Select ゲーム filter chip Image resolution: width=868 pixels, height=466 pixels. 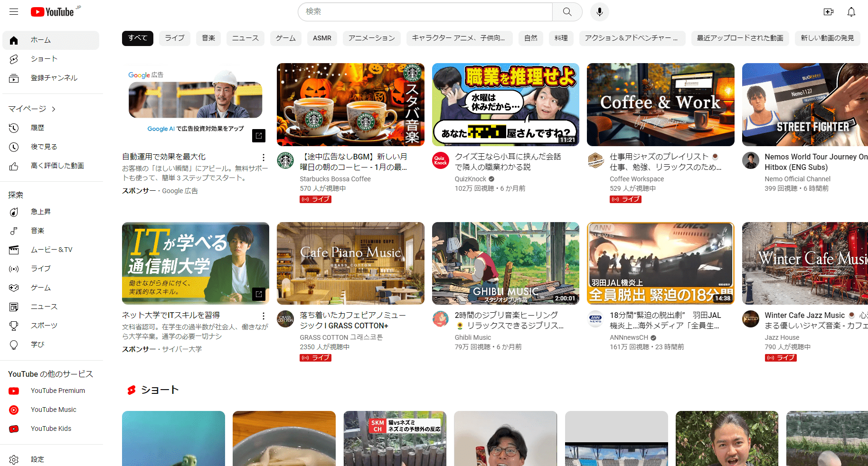[x=286, y=38]
